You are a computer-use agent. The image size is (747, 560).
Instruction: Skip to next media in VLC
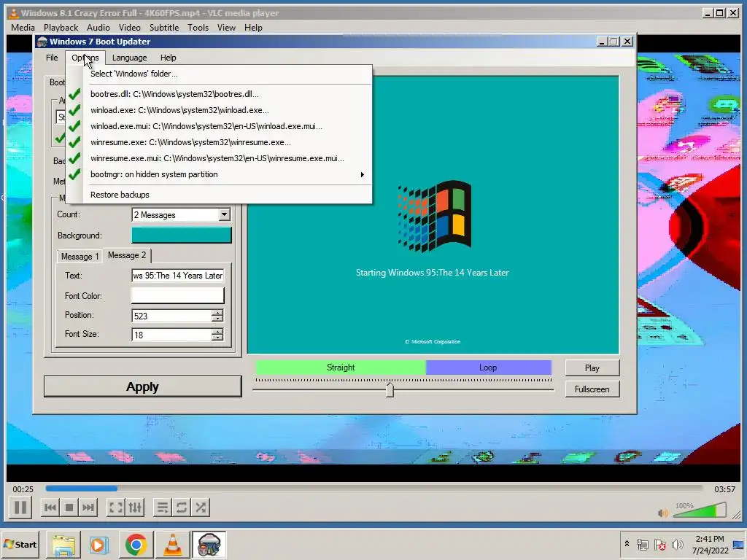(x=88, y=507)
